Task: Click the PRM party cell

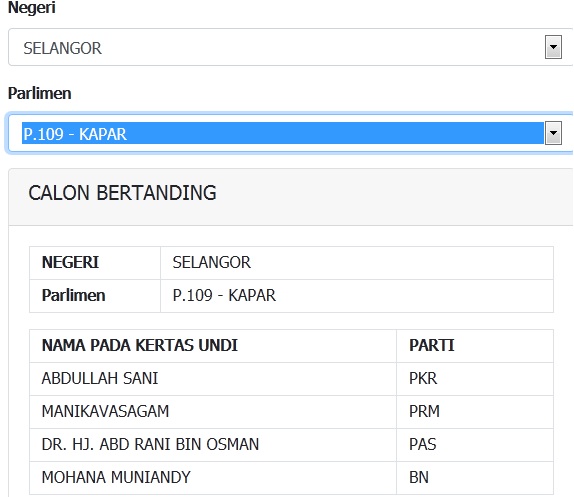Action: [x=475, y=412]
